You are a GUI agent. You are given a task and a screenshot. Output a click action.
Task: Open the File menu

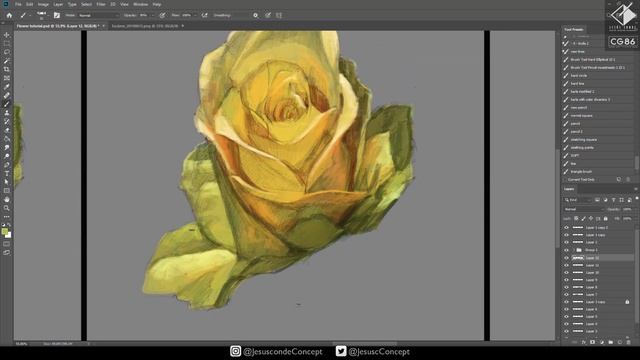pos(18,4)
